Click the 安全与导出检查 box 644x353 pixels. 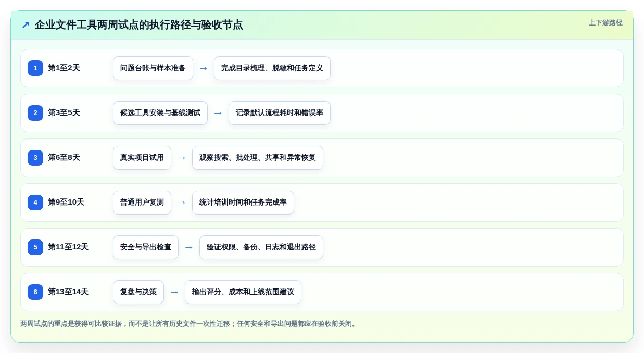pyautogui.click(x=146, y=247)
